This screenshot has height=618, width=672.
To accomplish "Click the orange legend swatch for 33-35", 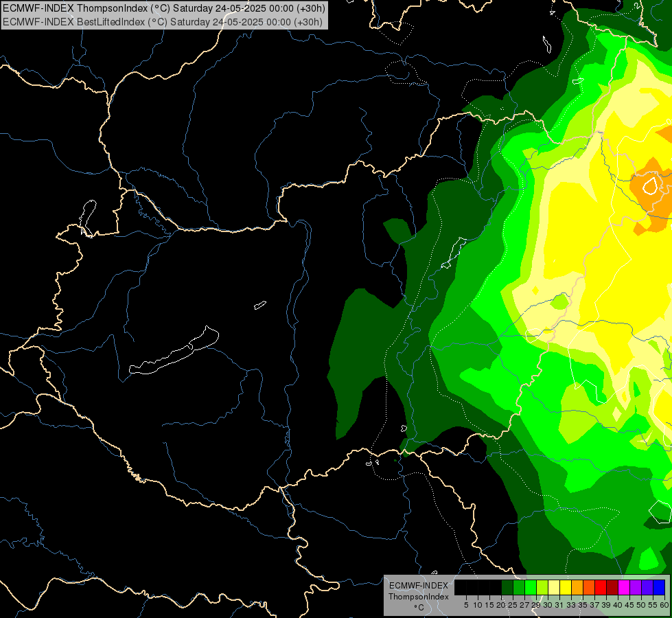I will (577, 587).
